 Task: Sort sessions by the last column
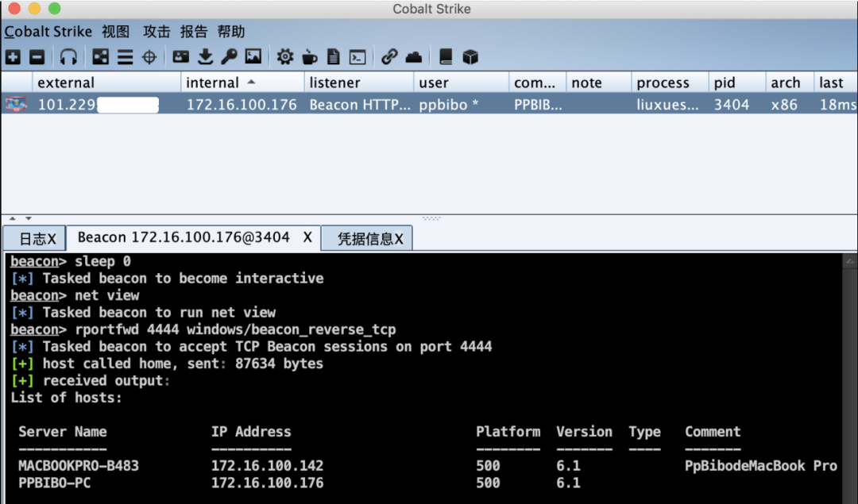coord(836,82)
